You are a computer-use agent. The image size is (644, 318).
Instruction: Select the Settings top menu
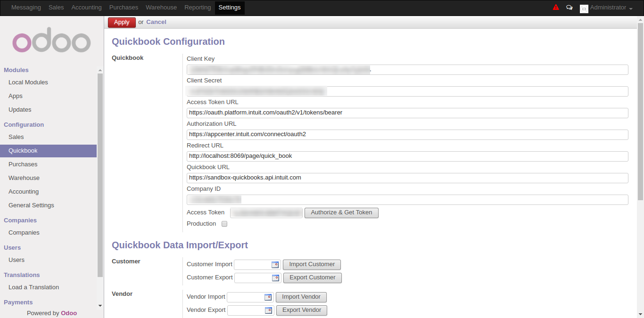[230, 8]
